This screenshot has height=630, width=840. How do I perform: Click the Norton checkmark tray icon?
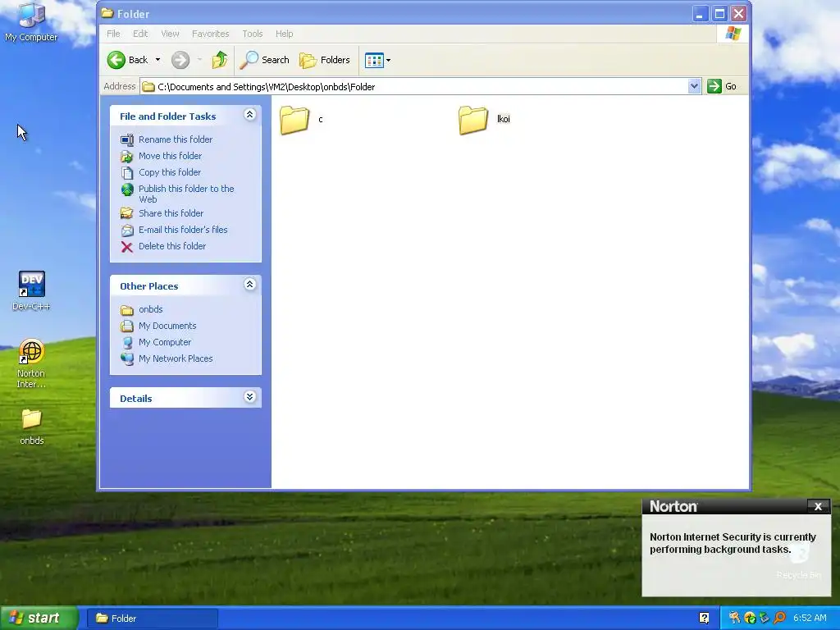tap(750, 619)
